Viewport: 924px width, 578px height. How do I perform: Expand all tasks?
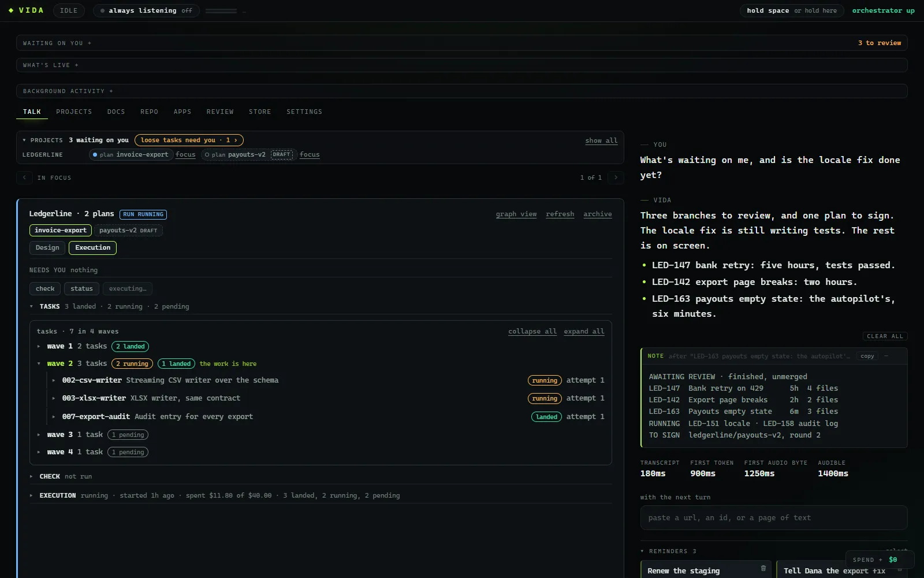click(584, 331)
